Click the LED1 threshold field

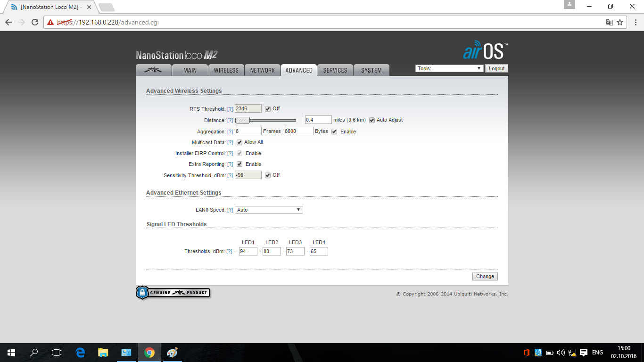(248, 252)
